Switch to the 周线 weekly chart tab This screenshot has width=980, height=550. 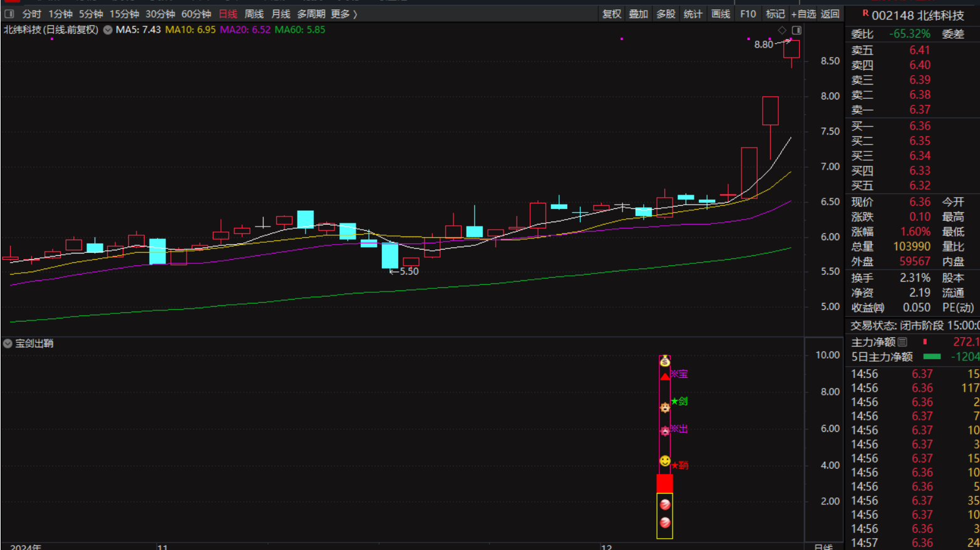coord(254,14)
